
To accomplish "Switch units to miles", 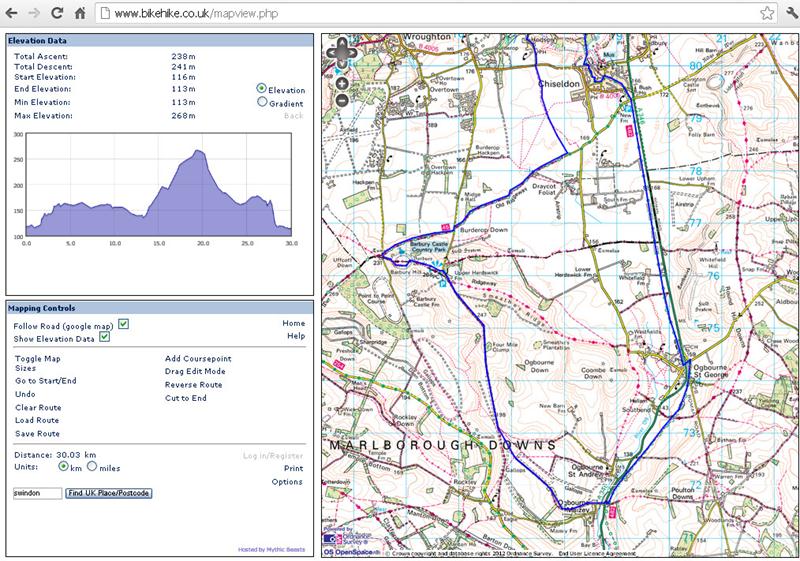I will click(x=92, y=466).
